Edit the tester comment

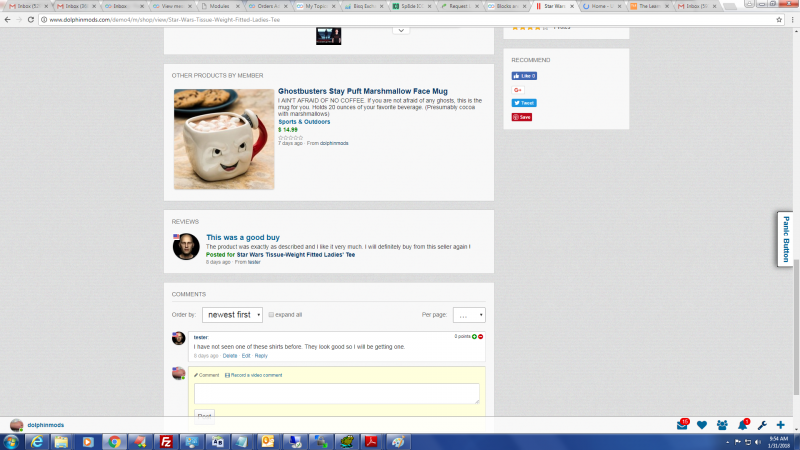click(246, 356)
